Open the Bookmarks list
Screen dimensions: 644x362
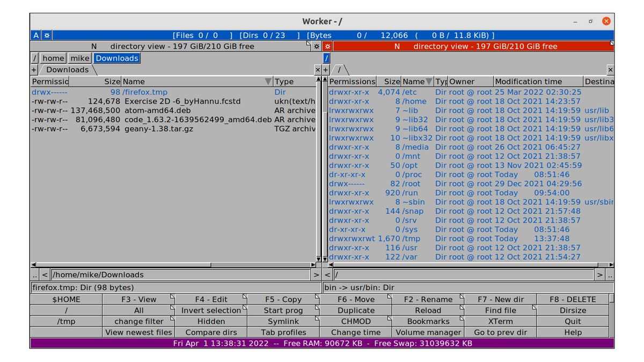click(x=428, y=321)
